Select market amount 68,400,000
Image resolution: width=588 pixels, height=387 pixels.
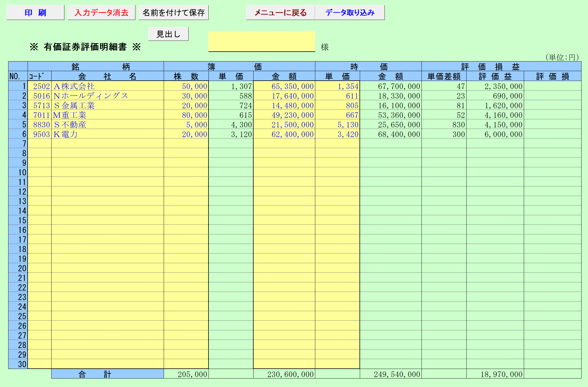390,134
